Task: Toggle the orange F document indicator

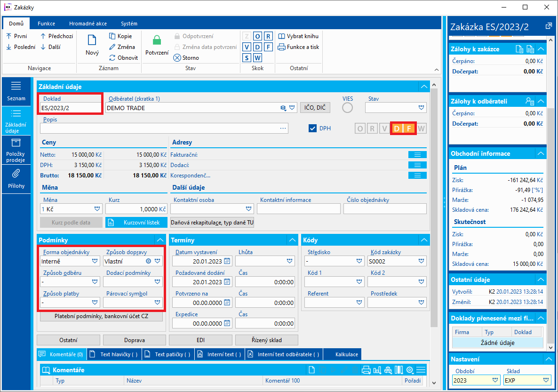Action: (x=409, y=128)
